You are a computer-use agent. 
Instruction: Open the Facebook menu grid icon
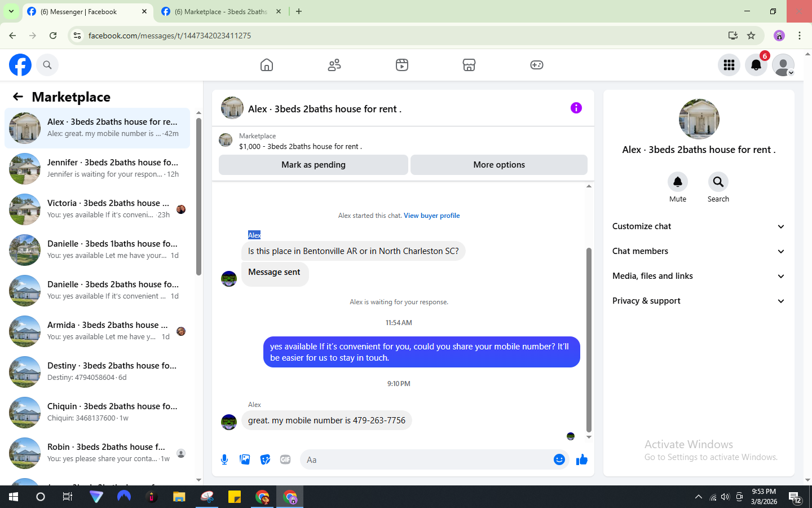coord(729,65)
